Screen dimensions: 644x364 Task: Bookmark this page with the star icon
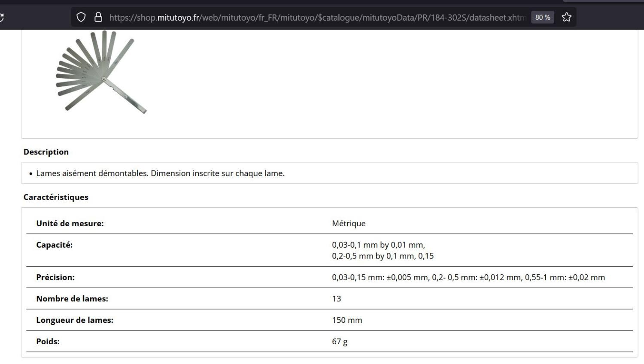pos(567,17)
